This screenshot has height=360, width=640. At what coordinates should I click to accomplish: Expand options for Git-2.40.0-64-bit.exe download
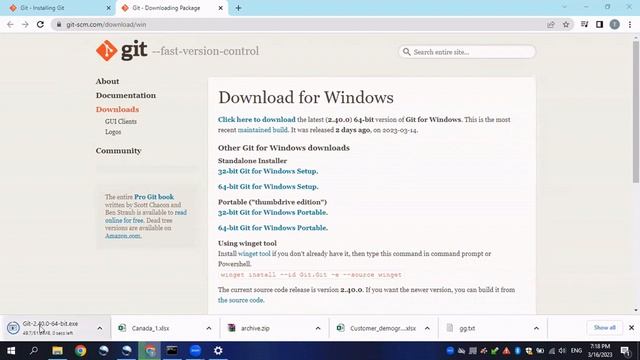pos(100,328)
